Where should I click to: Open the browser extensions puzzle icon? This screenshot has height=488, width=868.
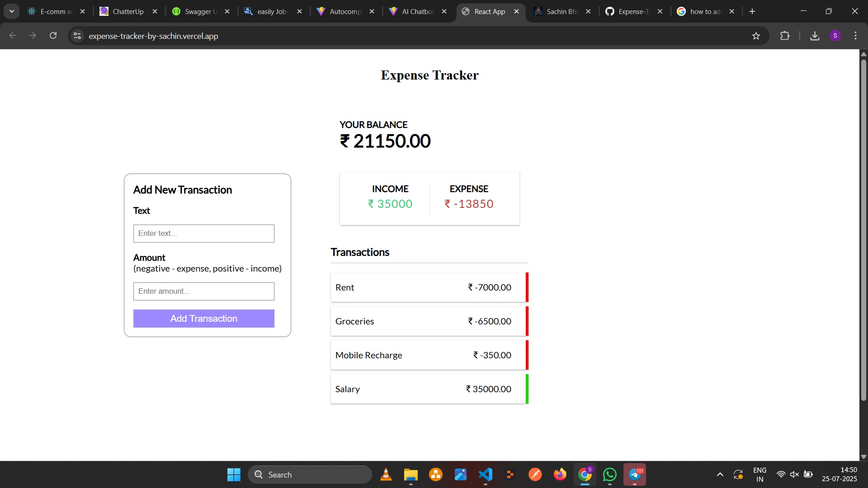tap(785, 36)
